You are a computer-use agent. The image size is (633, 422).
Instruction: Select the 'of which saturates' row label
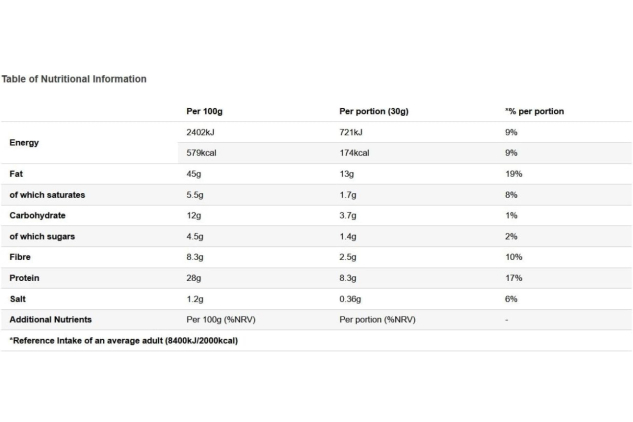pyautogui.click(x=47, y=195)
